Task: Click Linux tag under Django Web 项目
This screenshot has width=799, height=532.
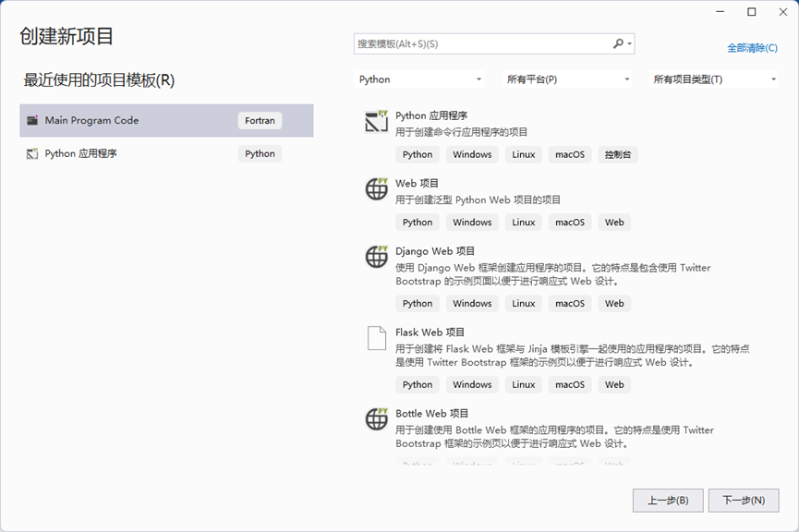Action: click(x=524, y=303)
